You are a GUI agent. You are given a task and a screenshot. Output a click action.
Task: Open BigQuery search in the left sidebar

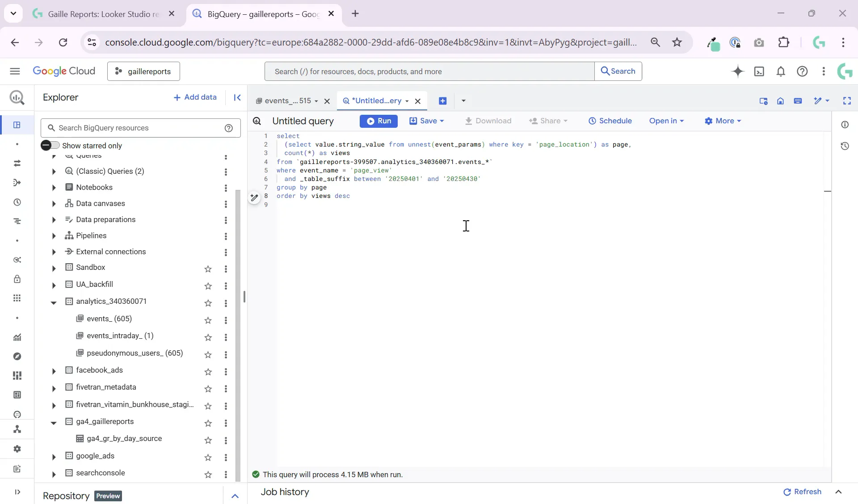[x=17, y=98]
